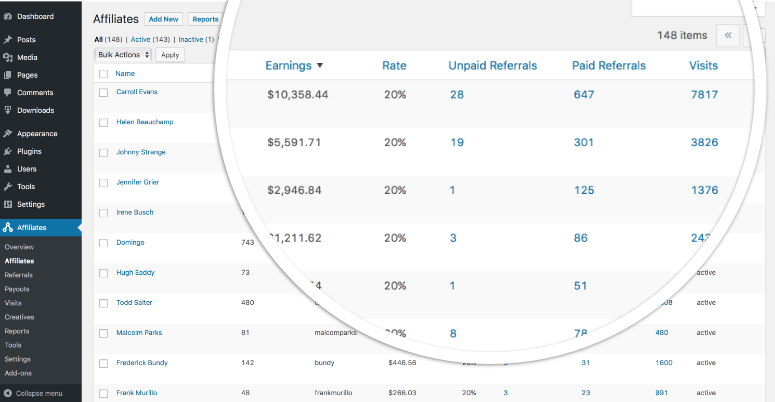Open Jennifer Grier's affiliate profile link
This screenshot has height=402, width=775.
138,182
